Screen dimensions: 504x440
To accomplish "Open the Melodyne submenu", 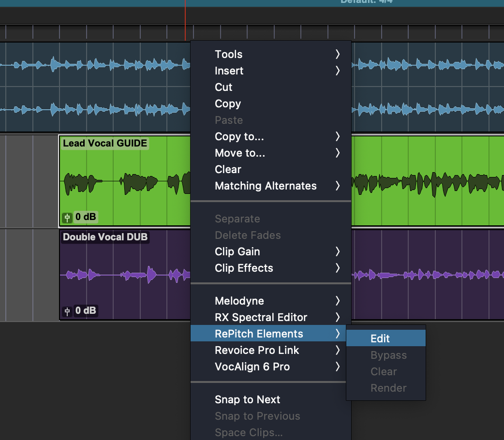I will [239, 301].
